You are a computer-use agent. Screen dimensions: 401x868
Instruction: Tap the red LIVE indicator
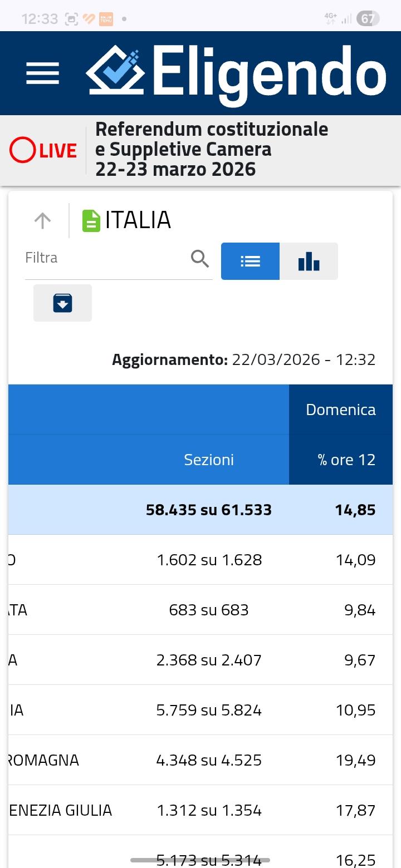(43, 150)
